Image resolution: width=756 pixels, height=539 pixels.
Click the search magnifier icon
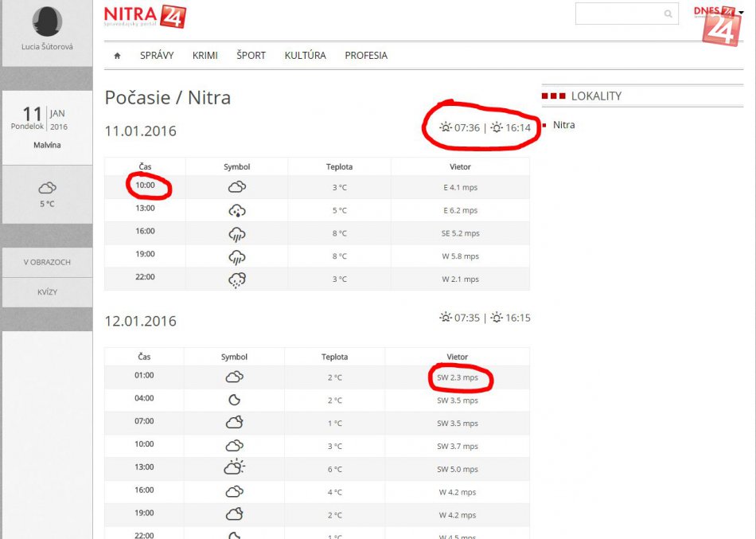point(668,14)
